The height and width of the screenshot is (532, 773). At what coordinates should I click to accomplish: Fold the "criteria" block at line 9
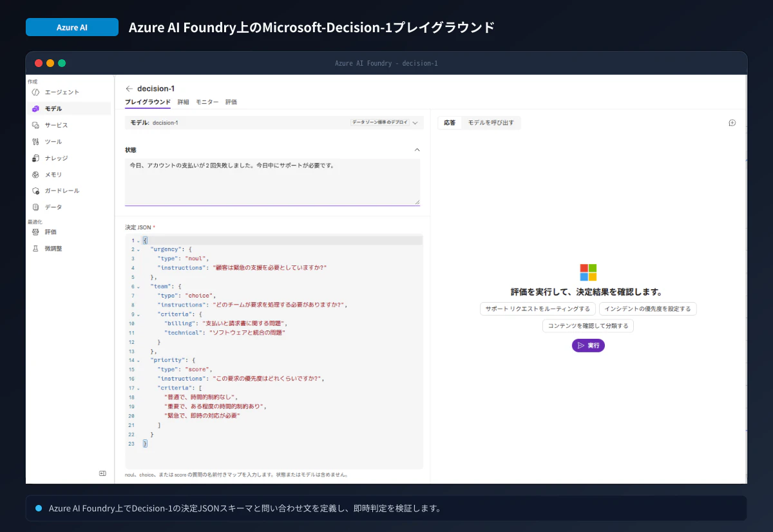click(x=138, y=314)
